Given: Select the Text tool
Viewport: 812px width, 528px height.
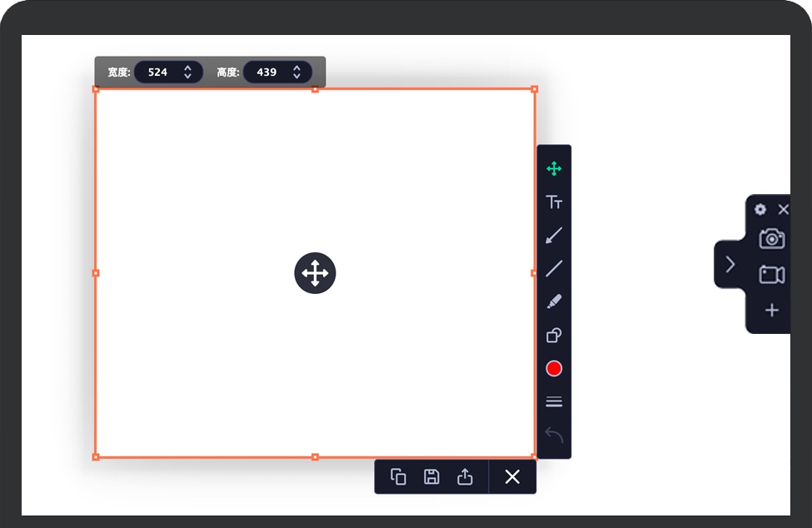Looking at the screenshot, I should click(555, 201).
